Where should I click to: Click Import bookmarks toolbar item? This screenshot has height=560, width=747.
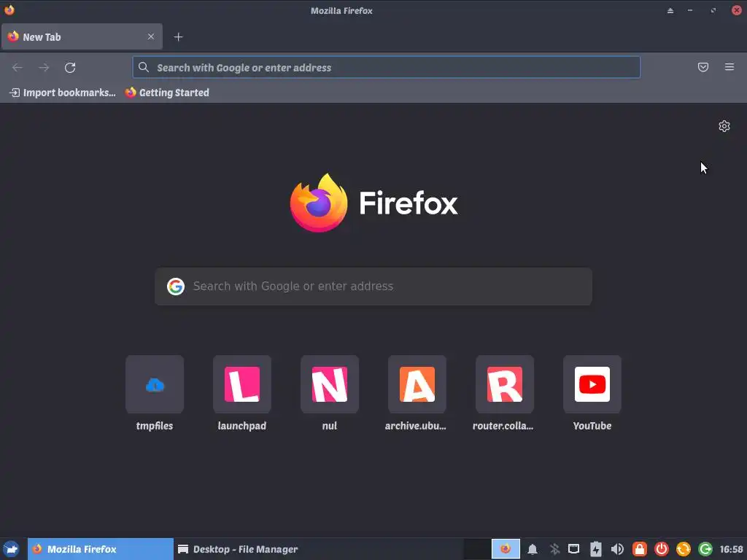(63, 93)
